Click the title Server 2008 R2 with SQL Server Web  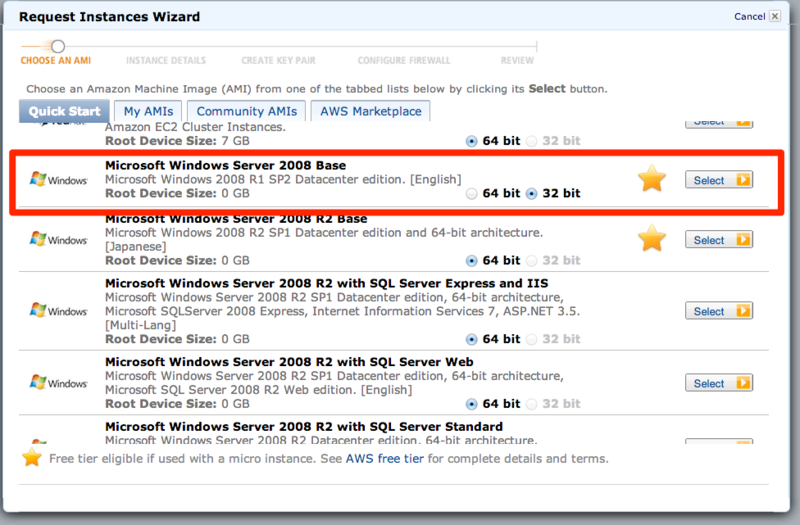point(289,362)
